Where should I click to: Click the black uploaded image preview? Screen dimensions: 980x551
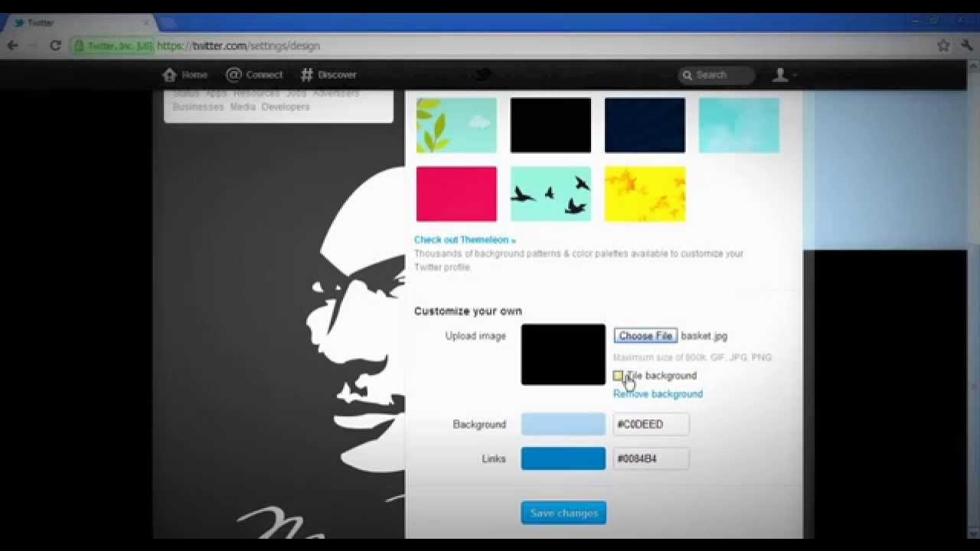pyautogui.click(x=563, y=354)
